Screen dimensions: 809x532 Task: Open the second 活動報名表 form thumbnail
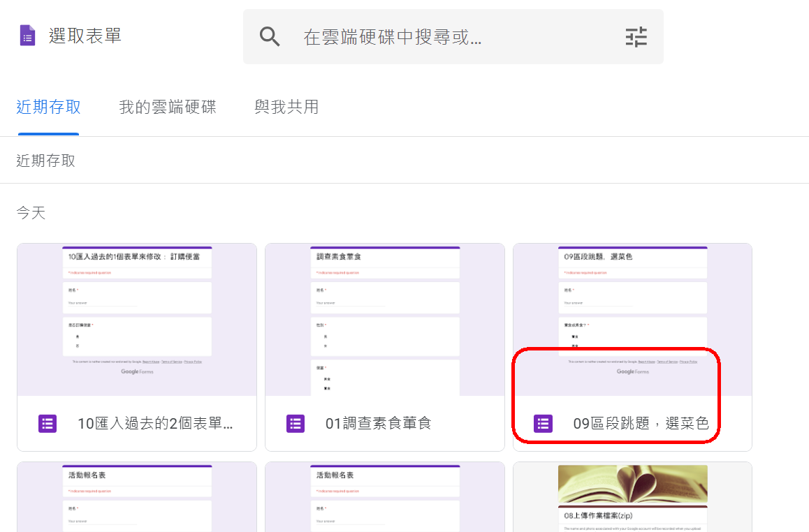385,497
